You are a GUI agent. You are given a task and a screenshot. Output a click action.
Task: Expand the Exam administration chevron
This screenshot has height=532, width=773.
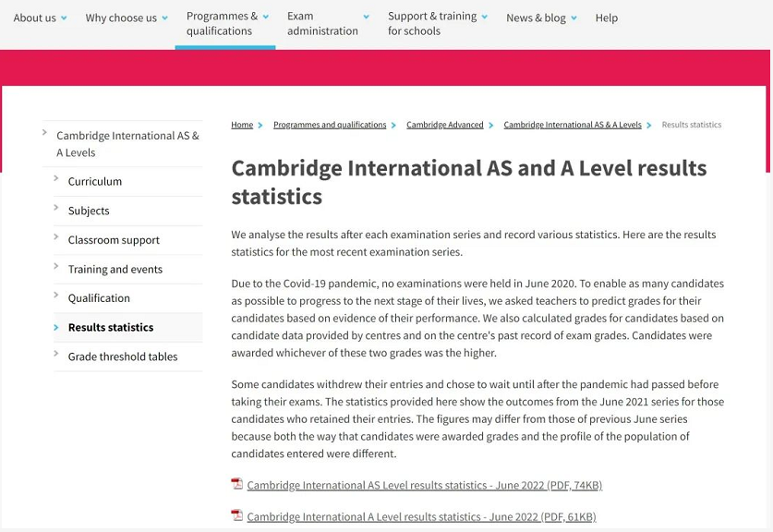click(x=367, y=17)
